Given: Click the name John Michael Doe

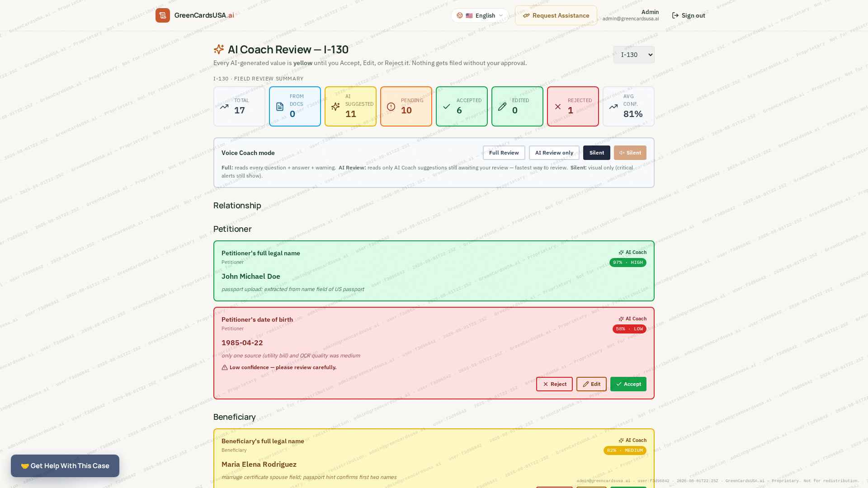Looking at the screenshot, I should [x=251, y=277].
